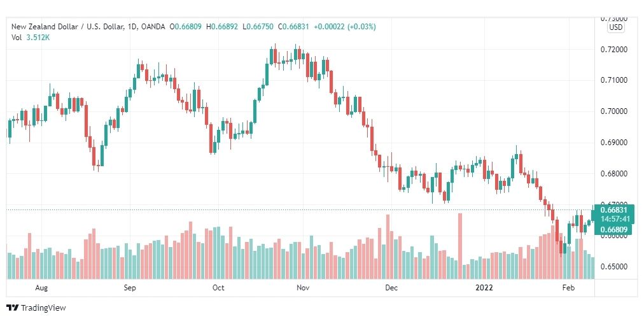This screenshot has width=644, height=319.
Task: Open the TradingView link text
Action: click(43, 308)
